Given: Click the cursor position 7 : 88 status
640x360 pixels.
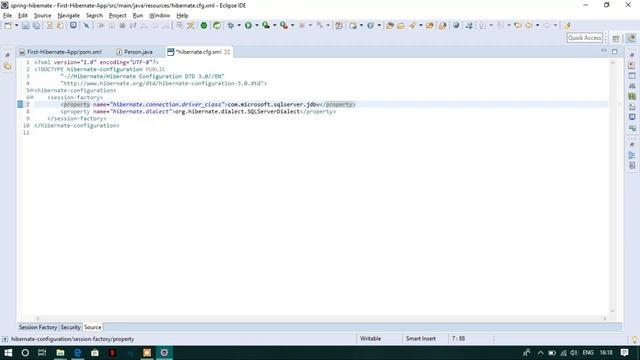Looking at the screenshot, I should pos(458,339).
